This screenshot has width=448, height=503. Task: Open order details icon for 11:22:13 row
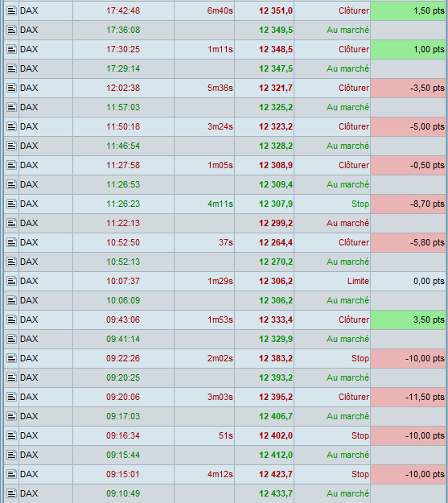click(11, 223)
